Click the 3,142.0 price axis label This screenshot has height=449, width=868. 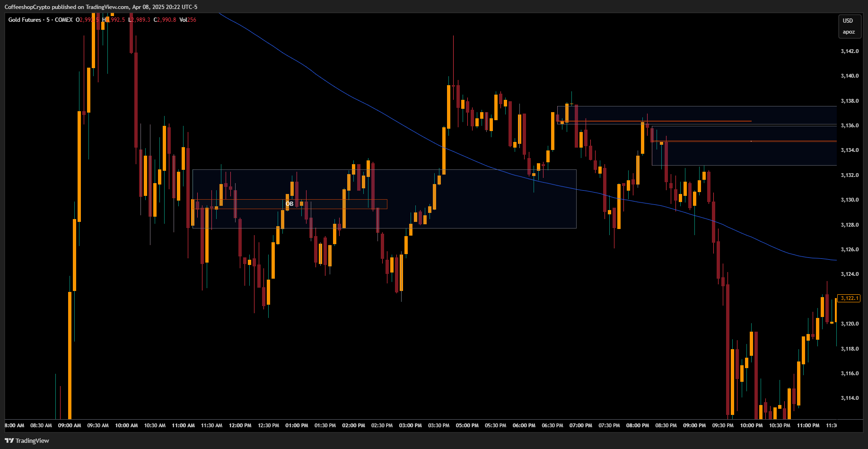[850, 51]
